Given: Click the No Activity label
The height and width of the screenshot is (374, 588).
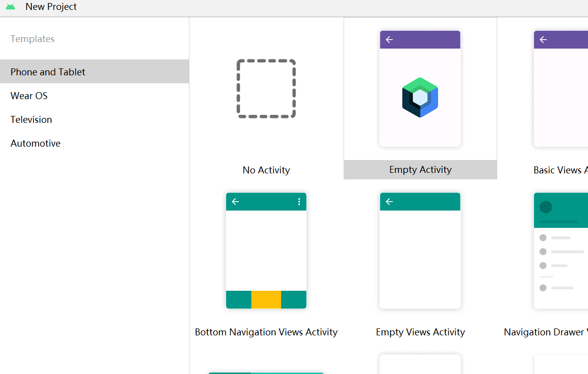Looking at the screenshot, I should [x=266, y=170].
